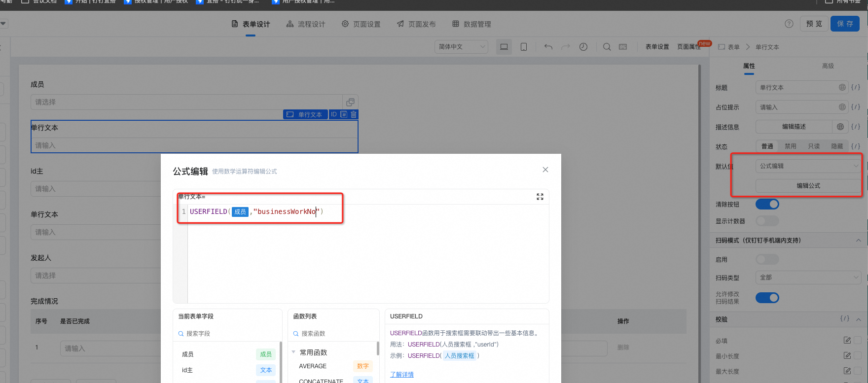Open the 页面设置 tab
868x383 pixels.
(x=361, y=24)
